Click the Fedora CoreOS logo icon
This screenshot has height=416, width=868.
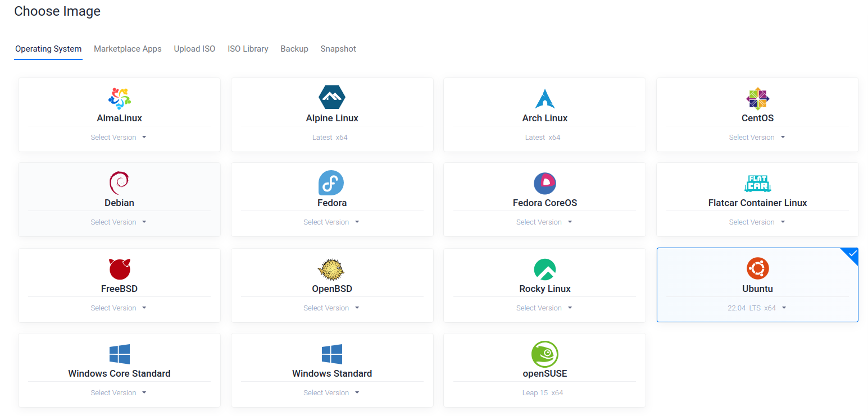click(545, 184)
